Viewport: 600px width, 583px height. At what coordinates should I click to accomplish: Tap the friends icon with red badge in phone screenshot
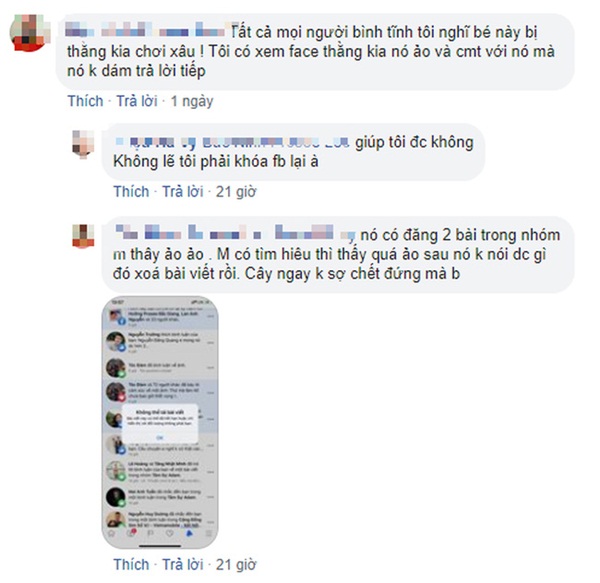tap(131, 533)
